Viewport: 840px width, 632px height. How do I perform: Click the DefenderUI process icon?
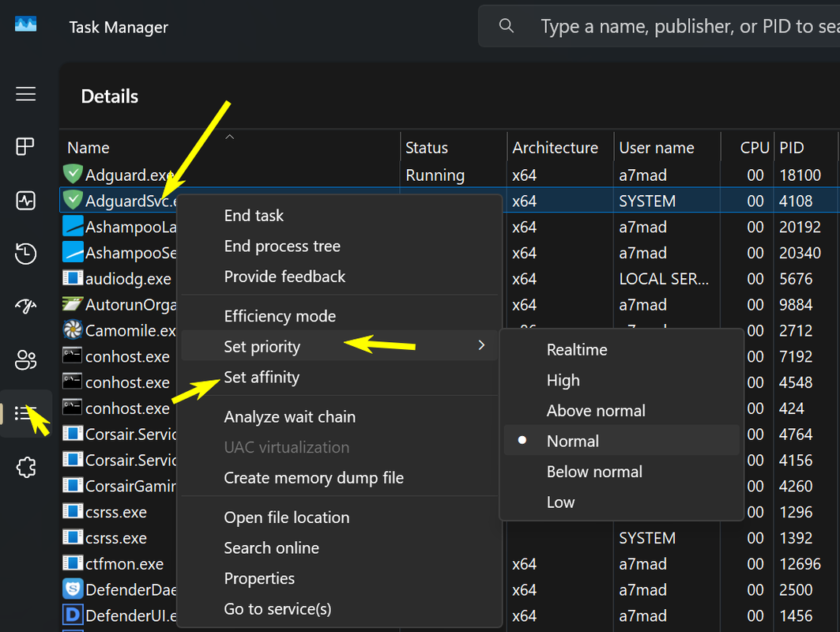[73, 615]
